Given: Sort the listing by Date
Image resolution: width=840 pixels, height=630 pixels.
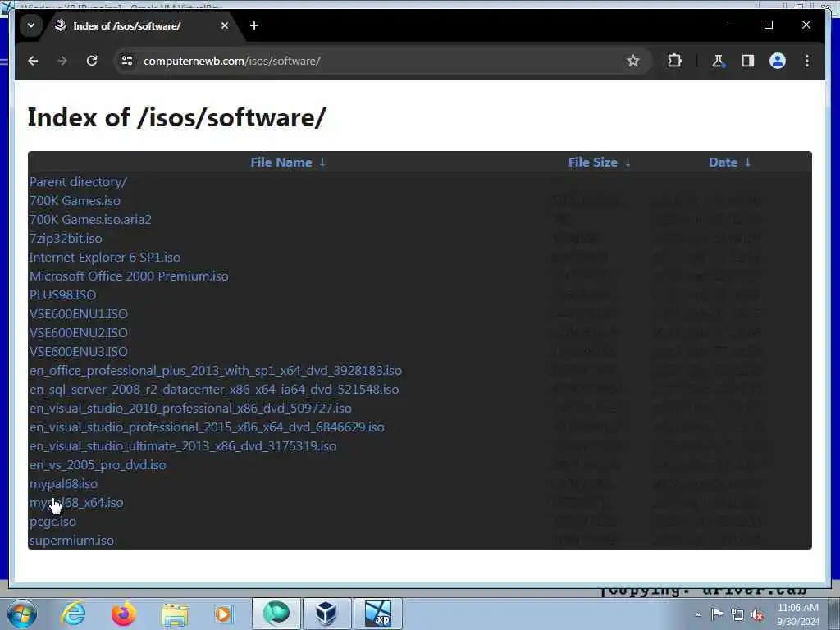Looking at the screenshot, I should click(729, 162).
